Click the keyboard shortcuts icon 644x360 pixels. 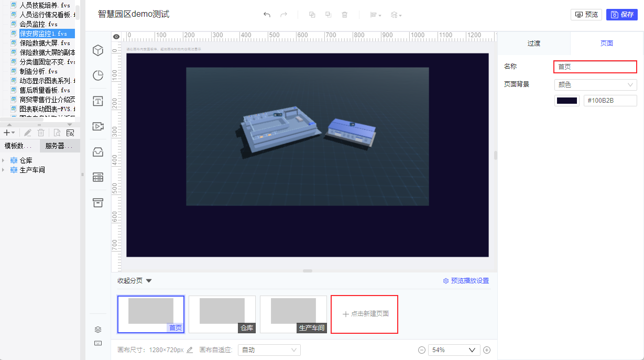point(98,343)
